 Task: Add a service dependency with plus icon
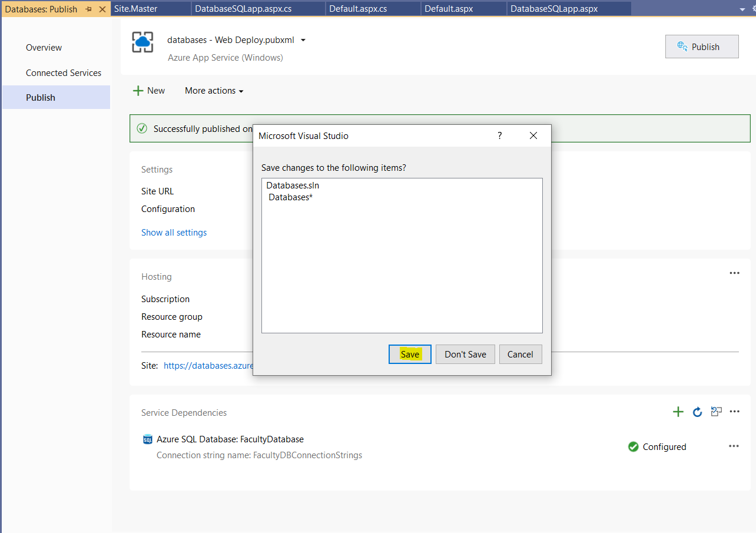(678, 412)
